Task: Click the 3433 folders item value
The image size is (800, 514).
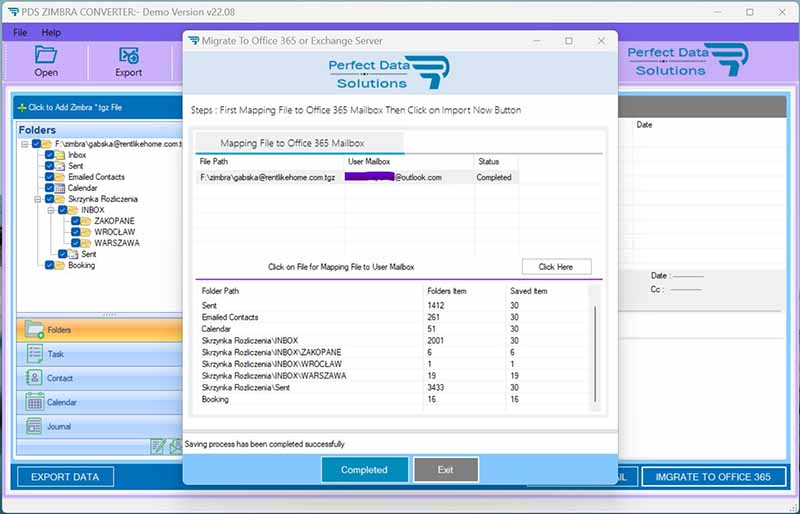Action: click(435, 387)
